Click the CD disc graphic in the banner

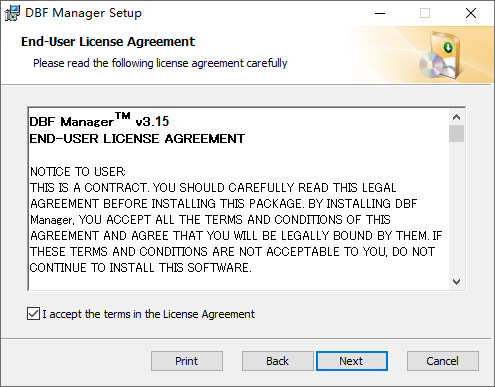tap(431, 64)
